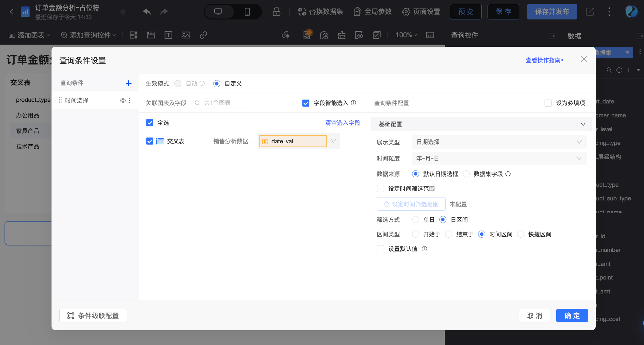Expand the 展示类型 display type dropdown
644x345 pixels.
click(498, 142)
